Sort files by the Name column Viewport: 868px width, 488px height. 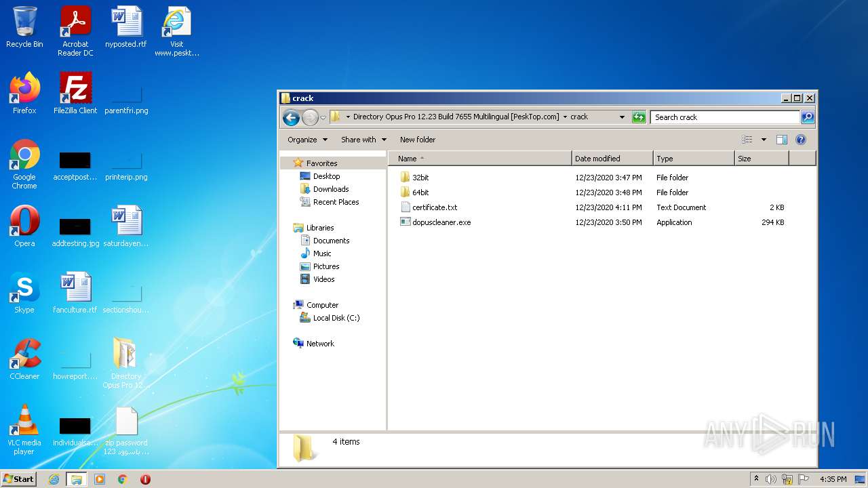(480, 159)
